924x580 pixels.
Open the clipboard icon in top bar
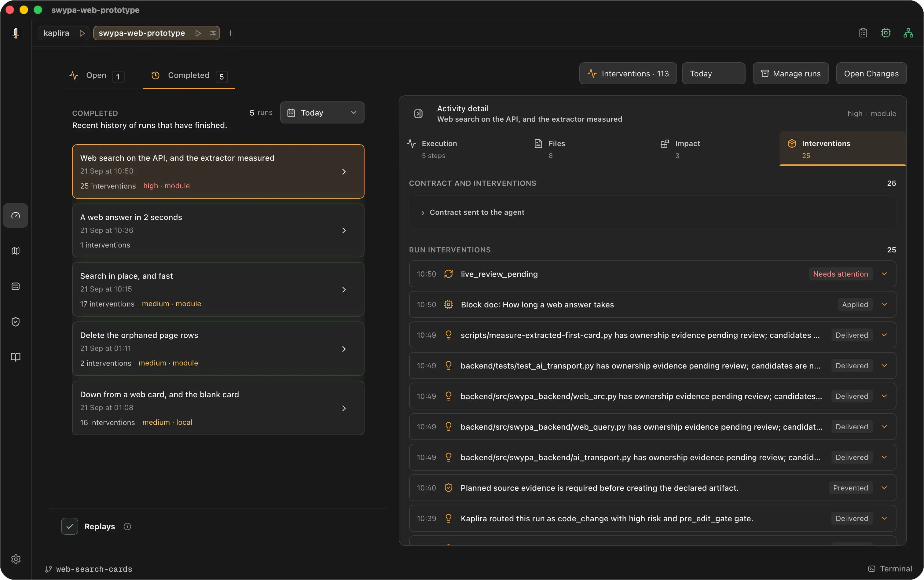pos(863,33)
